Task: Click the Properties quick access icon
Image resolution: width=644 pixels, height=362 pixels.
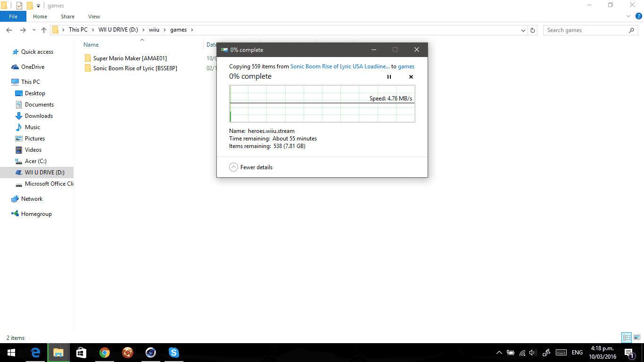Action: pyautogui.click(x=19, y=6)
